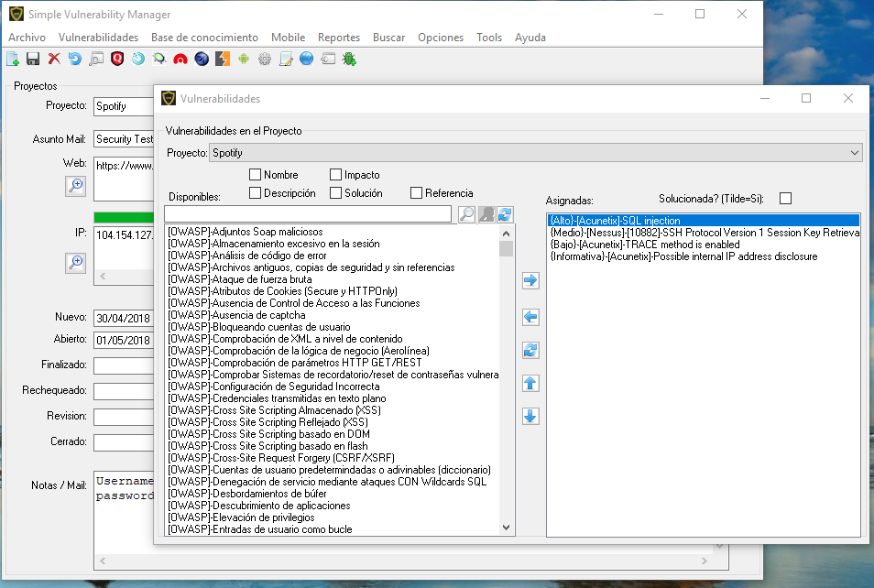The height and width of the screenshot is (588, 874).
Task: Open the Ayuda menu
Action: [x=530, y=38]
